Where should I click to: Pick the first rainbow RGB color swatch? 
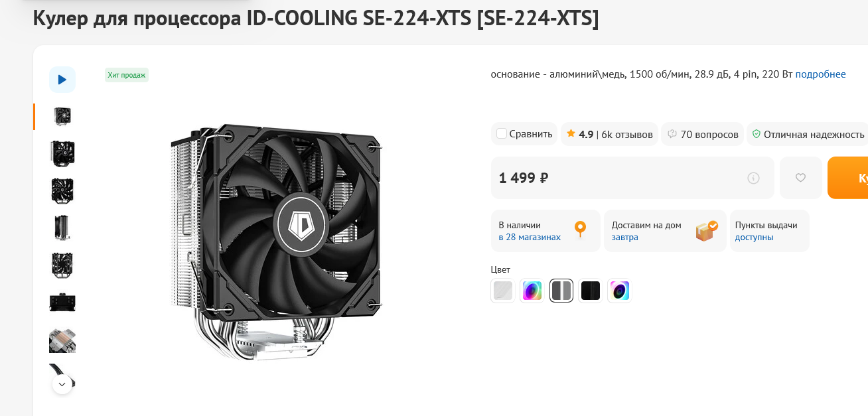(x=532, y=291)
